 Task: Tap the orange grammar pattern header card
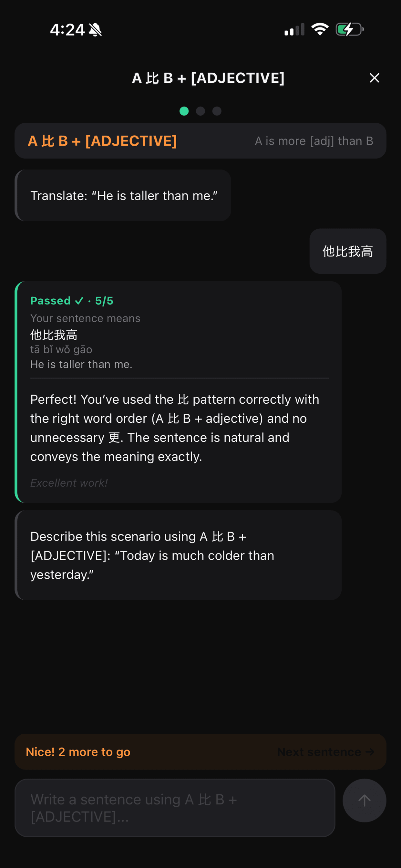(102, 141)
